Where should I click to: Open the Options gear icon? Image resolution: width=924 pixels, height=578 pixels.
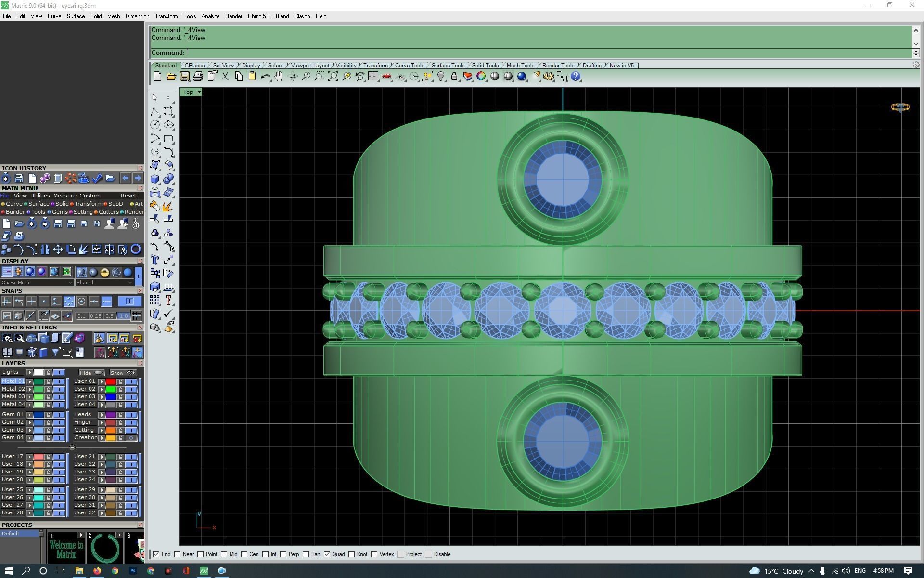(549, 76)
